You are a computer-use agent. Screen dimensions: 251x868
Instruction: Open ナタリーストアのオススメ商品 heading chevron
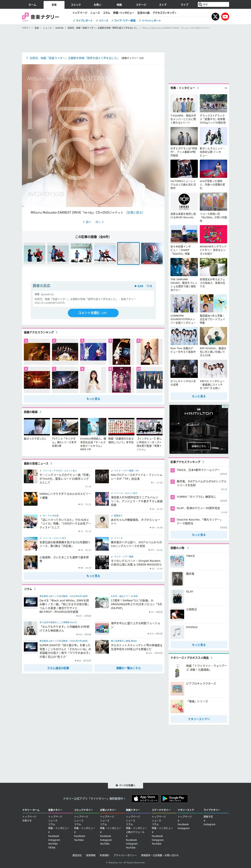(x=211, y=658)
